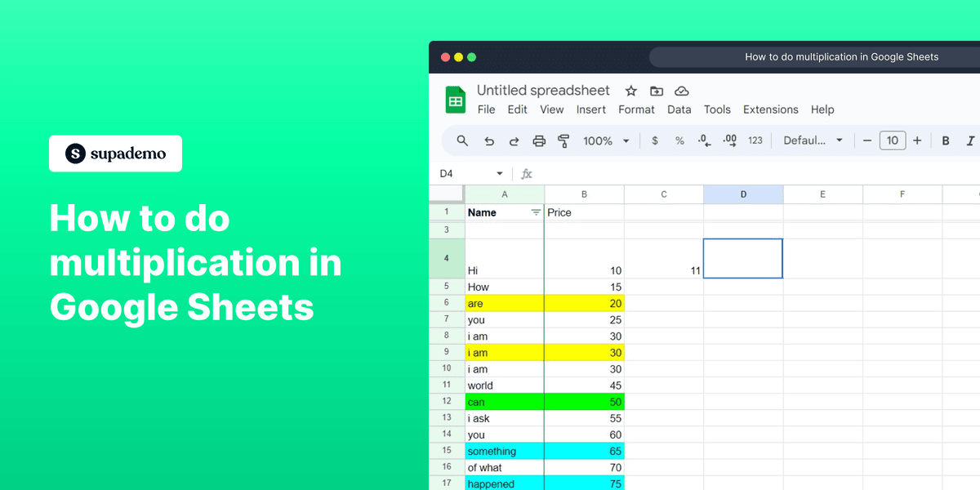Apply currency format with the dollar icon
980x490 pixels.
point(654,140)
